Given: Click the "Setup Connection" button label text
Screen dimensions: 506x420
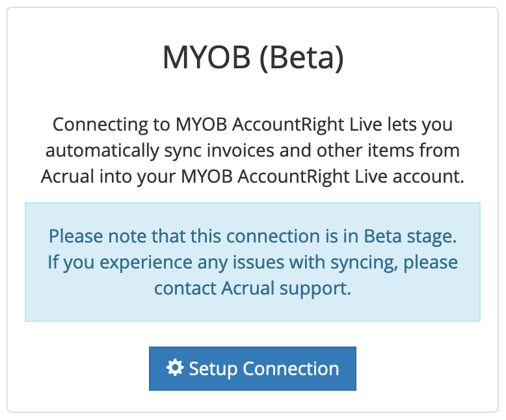Looking at the screenshot, I should (x=263, y=369).
